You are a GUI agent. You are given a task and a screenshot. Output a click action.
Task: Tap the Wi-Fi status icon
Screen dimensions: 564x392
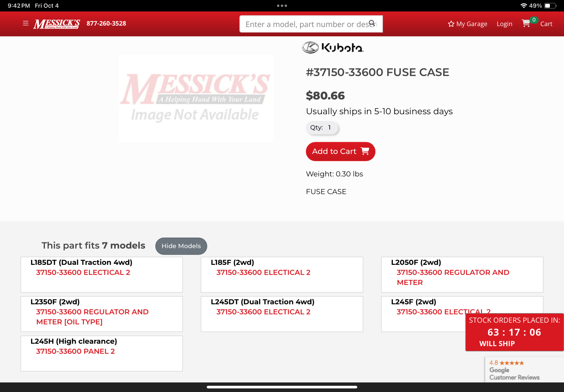[x=523, y=6]
